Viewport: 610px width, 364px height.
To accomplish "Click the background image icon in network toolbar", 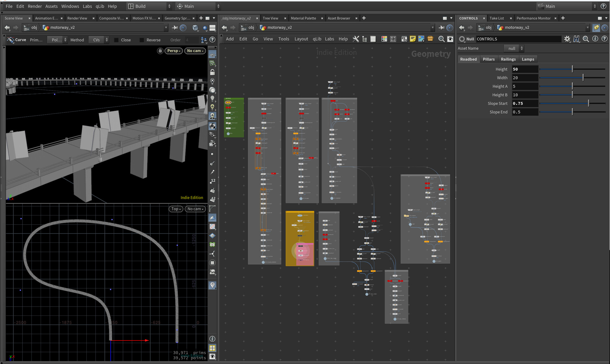I will 421,39.
